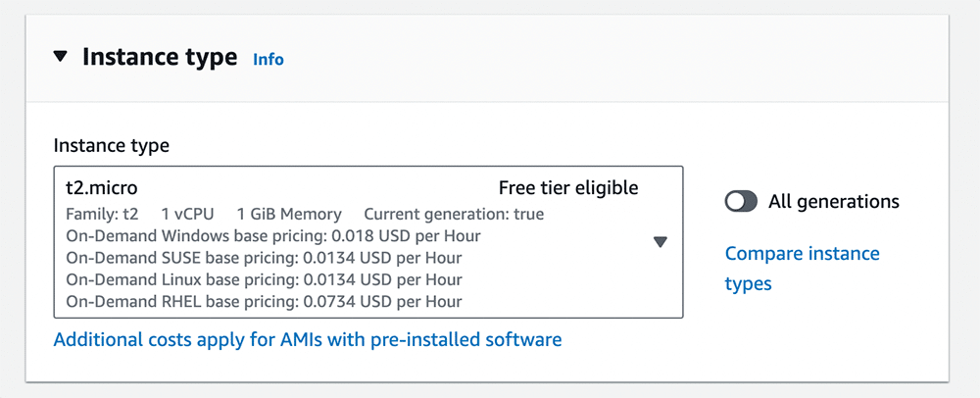Open the Compare instance types link
The image size is (980, 398).
pos(802,254)
